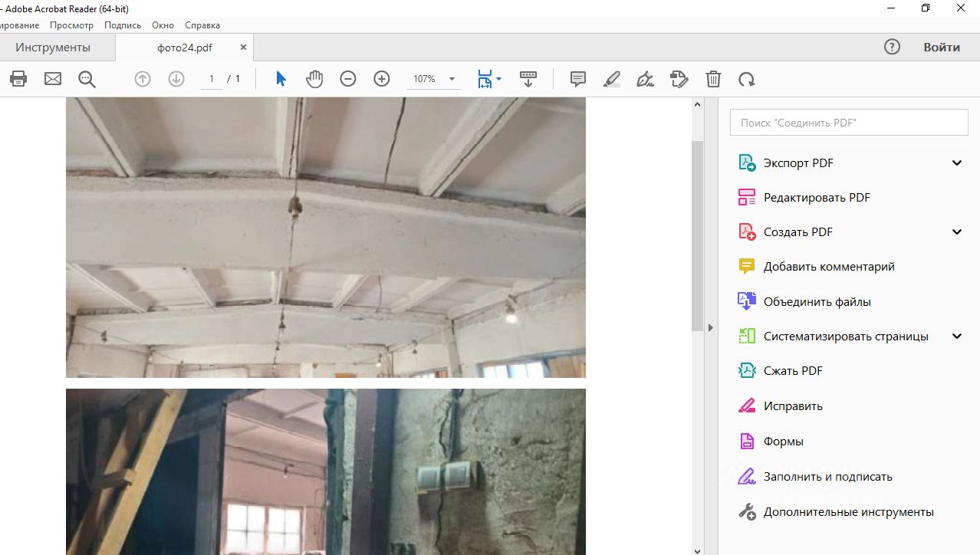Switch to the Инструменты tab

pyautogui.click(x=53, y=48)
